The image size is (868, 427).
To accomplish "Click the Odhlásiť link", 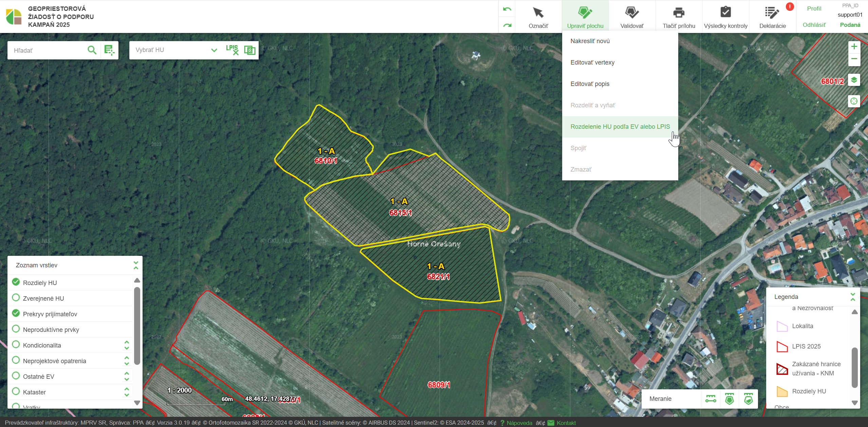I will point(814,25).
